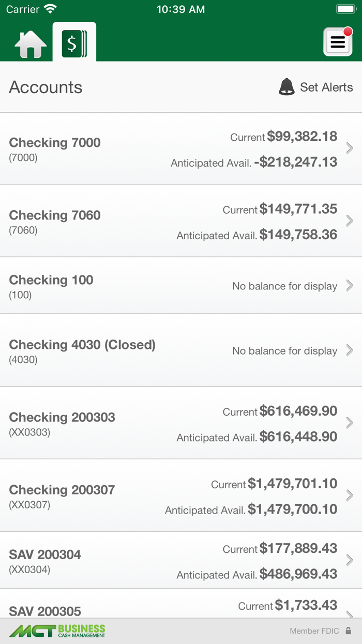This screenshot has width=362, height=644.
Task: Tap the 10:39 AM clock in status bar
Action: [180, 8]
